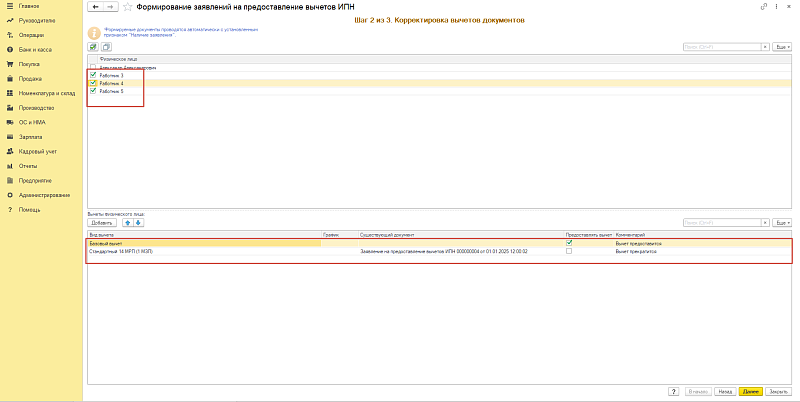
Task: Open the lower Еще dropdown for deductions
Action: coord(782,222)
